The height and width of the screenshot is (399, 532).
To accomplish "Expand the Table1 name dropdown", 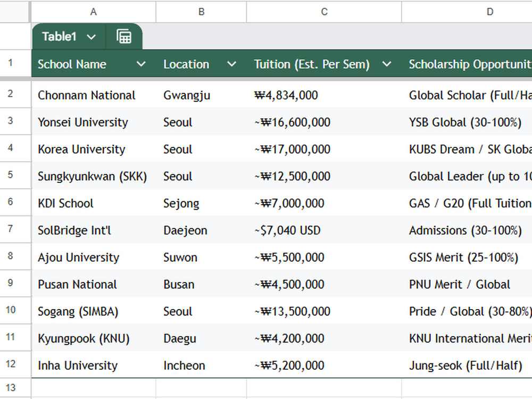I will (91, 37).
